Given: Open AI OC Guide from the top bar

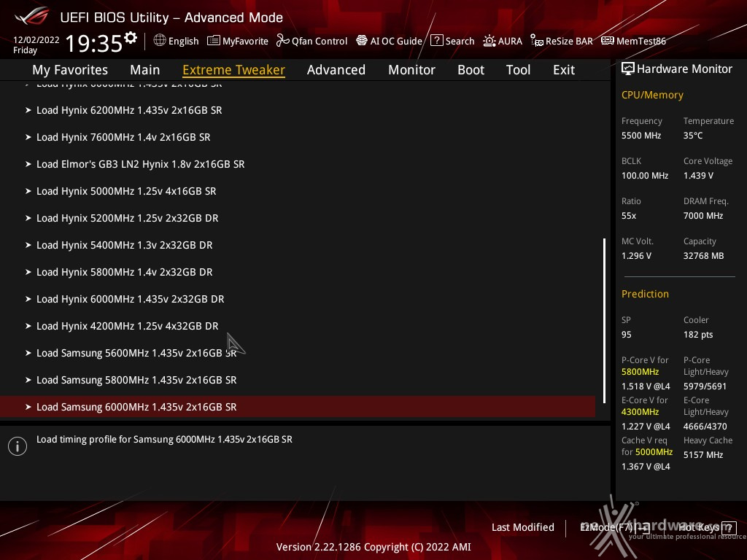Looking at the screenshot, I should 396,41.
